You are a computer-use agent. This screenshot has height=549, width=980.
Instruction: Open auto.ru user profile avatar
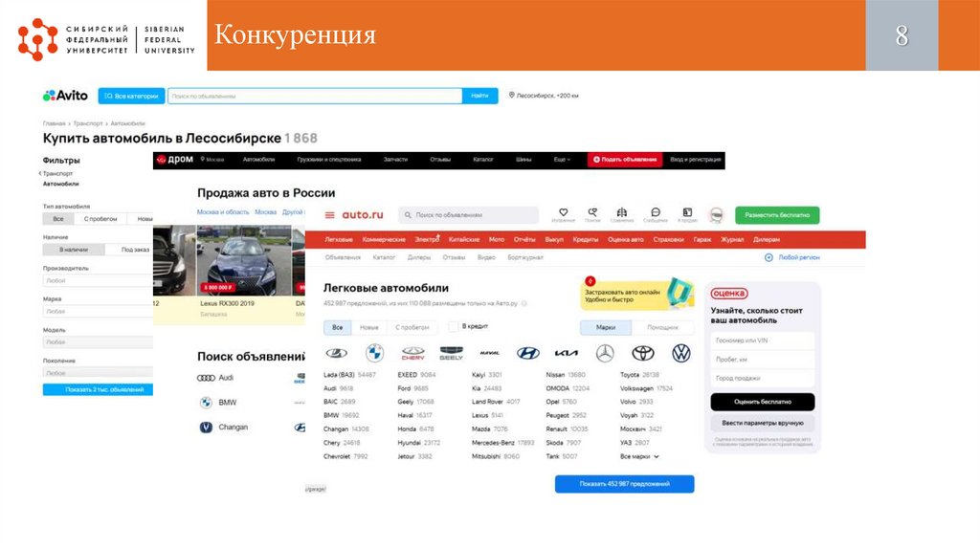(716, 215)
